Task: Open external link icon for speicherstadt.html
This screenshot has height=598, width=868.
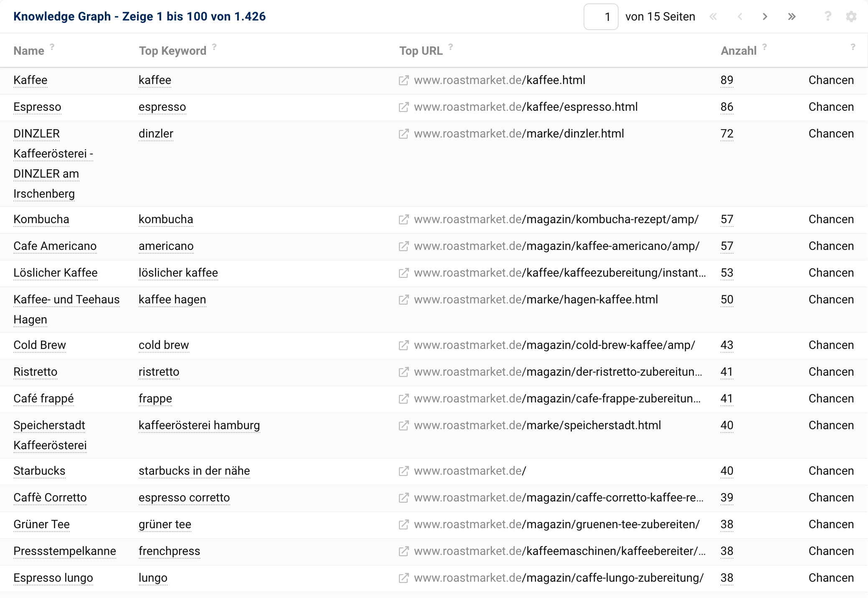Action: coord(404,425)
